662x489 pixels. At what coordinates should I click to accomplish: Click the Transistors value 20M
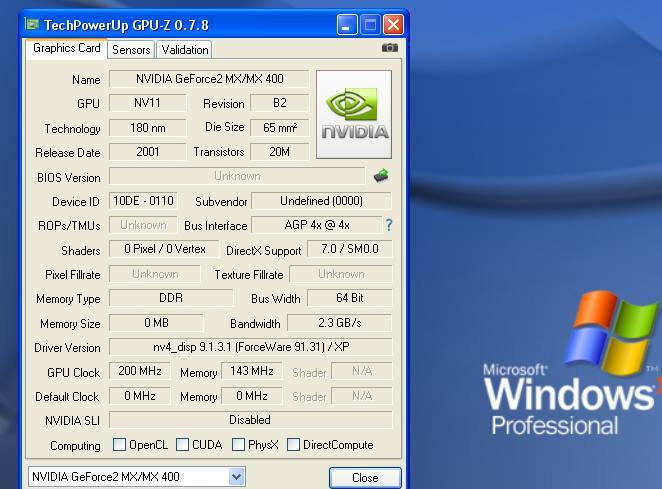click(279, 152)
